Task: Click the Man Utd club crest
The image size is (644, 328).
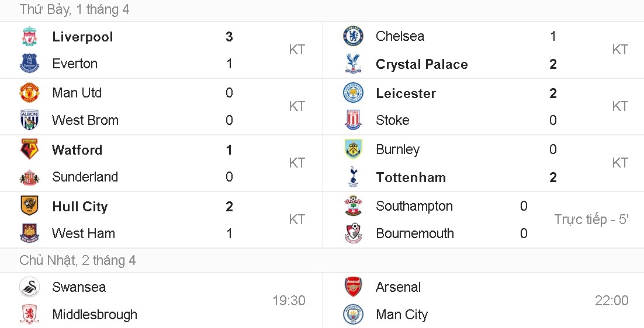Action: pyautogui.click(x=29, y=93)
